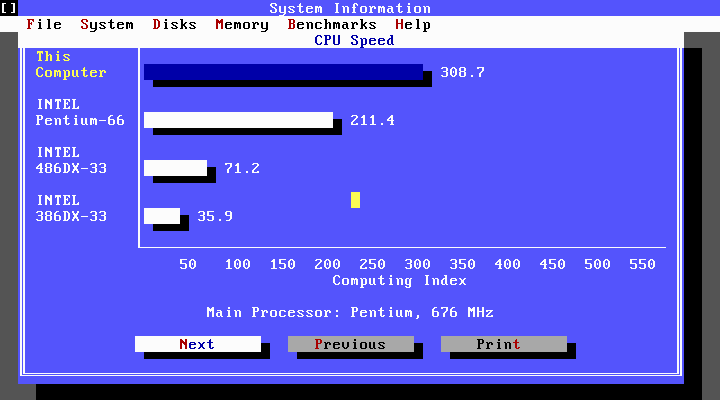
Task: Click the INTEL 386DX-33 label
Action: click(x=71, y=208)
